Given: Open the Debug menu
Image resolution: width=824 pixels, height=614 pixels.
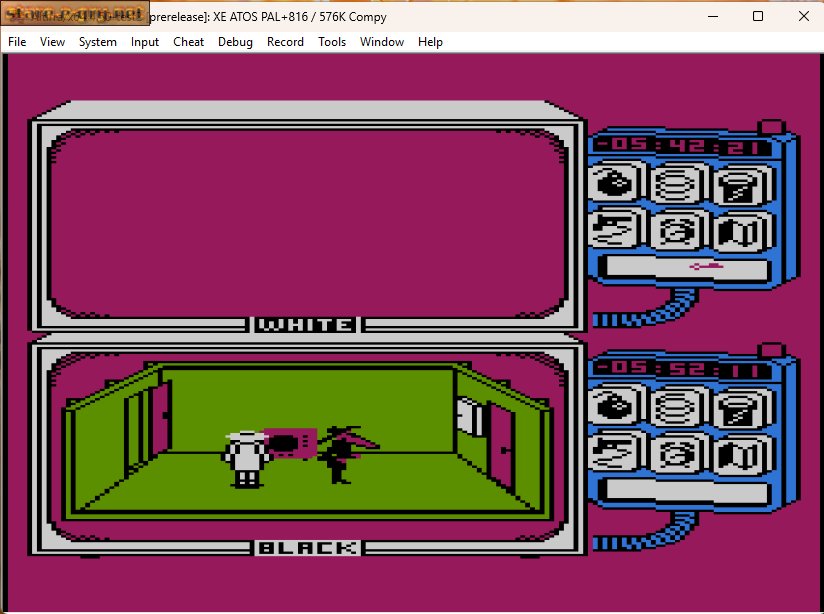Looking at the screenshot, I should click(235, 42).
